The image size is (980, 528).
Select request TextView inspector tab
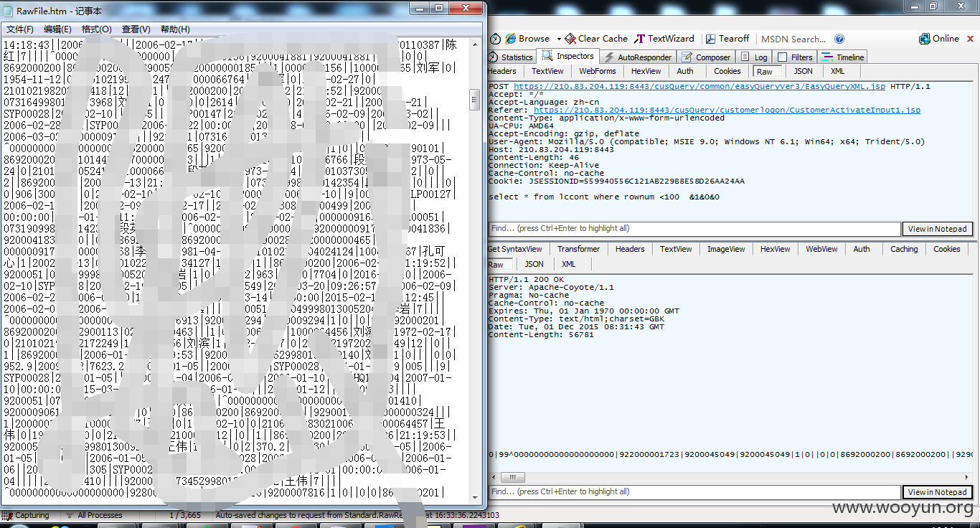547,71
